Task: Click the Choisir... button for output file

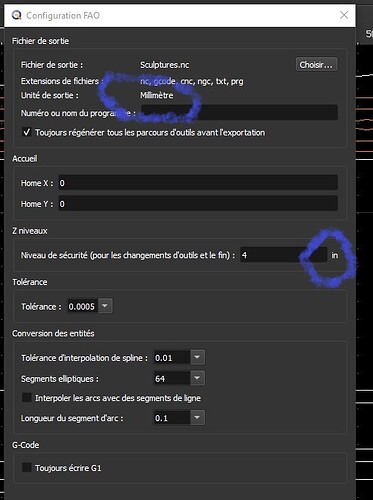Action: pyautogui.click(x=316, y=64)
